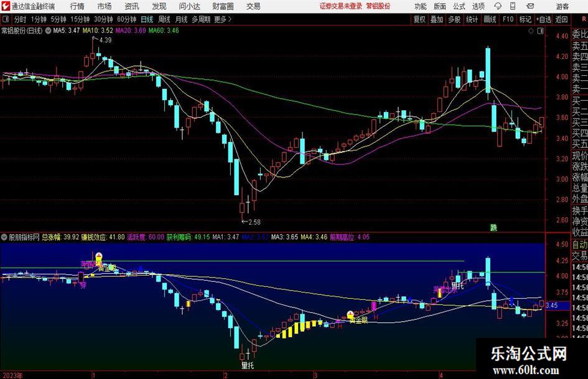Click the 叠加 overlay button
588x379 pixels.
coord(437,19)
